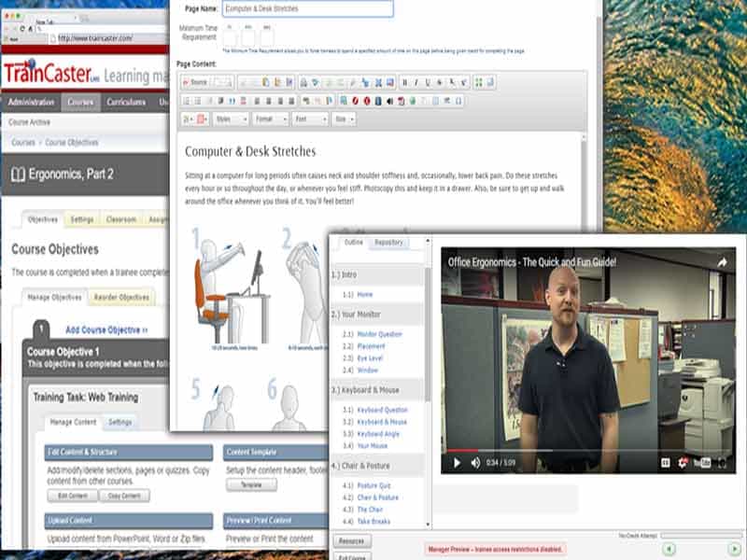This screenshot has width=747, height=560.
Task: Click the Edit Content button
Action: click(73, 496)
